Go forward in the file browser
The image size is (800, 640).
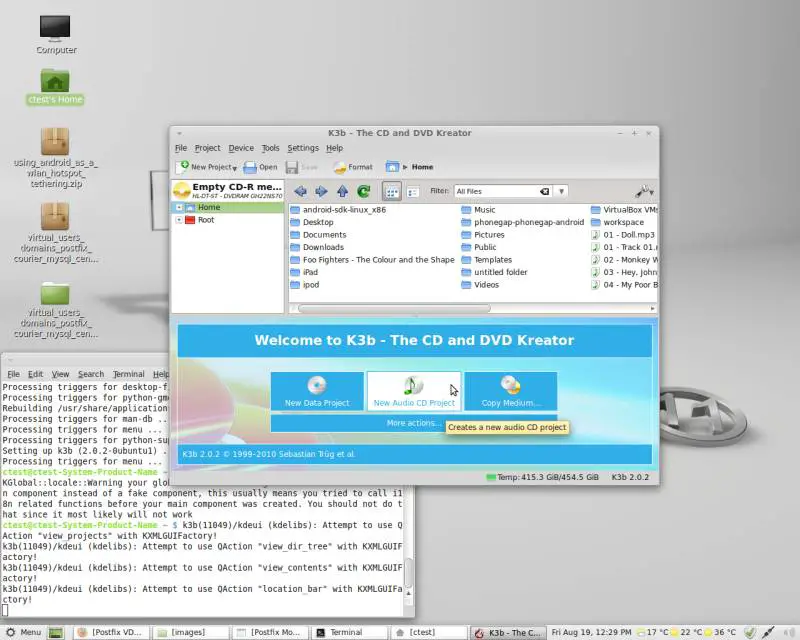pyautogui.click(x=321, y=191)
